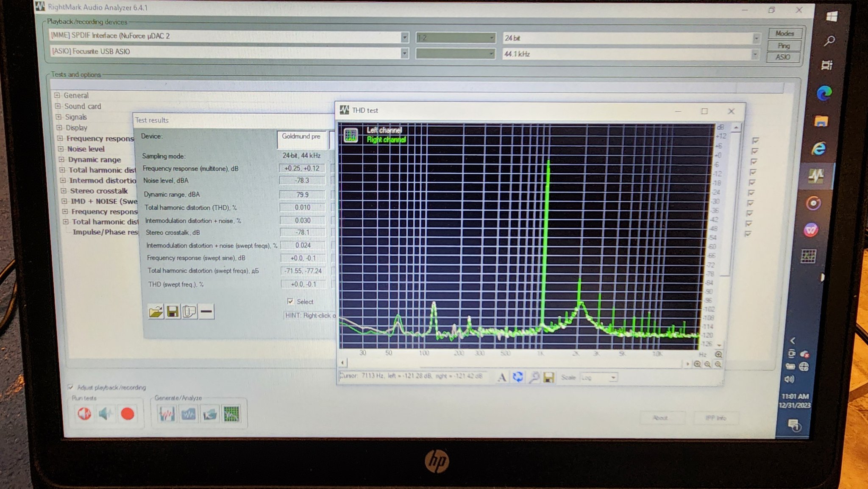The height and width of the screenshot is (489, 868).
Task: Open system volume tray icon
Action: click(x=789, y=379)
